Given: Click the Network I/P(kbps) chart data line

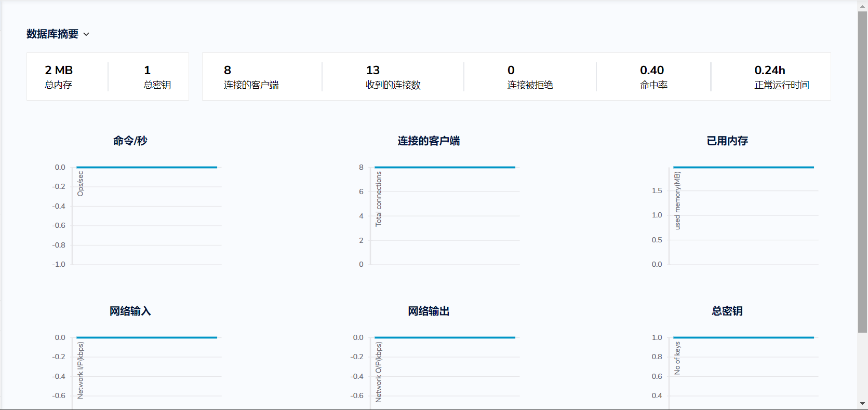Looking at the screenshot, I should click(x=146, y=337).
